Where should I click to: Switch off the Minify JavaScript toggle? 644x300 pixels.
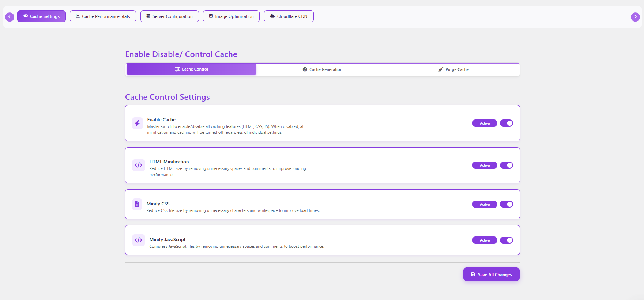click(506, 240)
